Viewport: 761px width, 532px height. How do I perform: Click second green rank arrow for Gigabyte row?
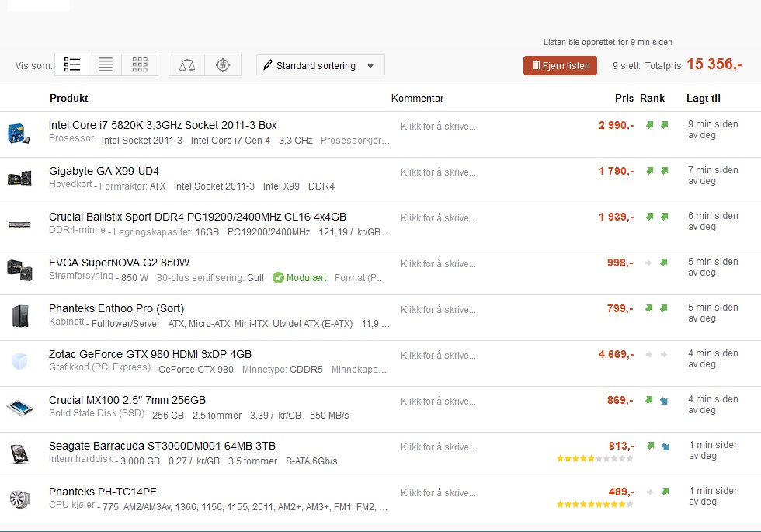click(665, 170)
